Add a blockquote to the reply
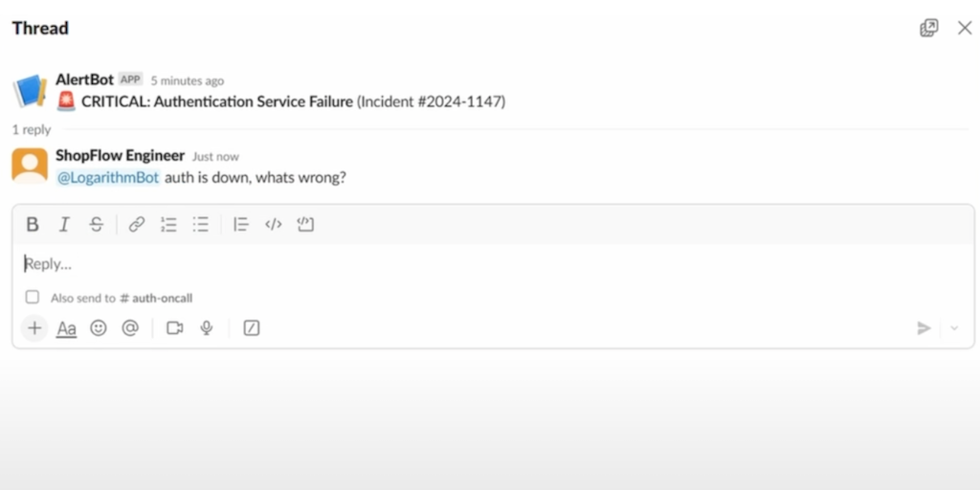The image size is (980, 490). pos(240,224)
